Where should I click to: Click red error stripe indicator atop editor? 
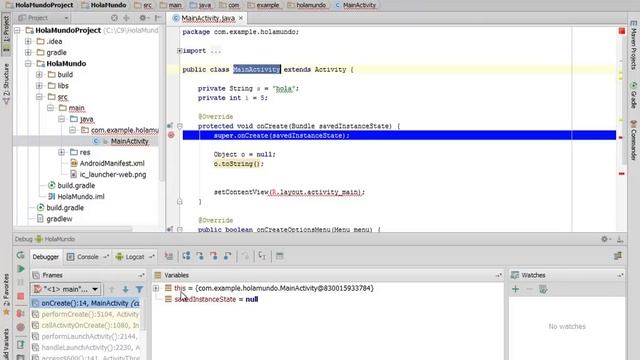click(x=622, y=31)
